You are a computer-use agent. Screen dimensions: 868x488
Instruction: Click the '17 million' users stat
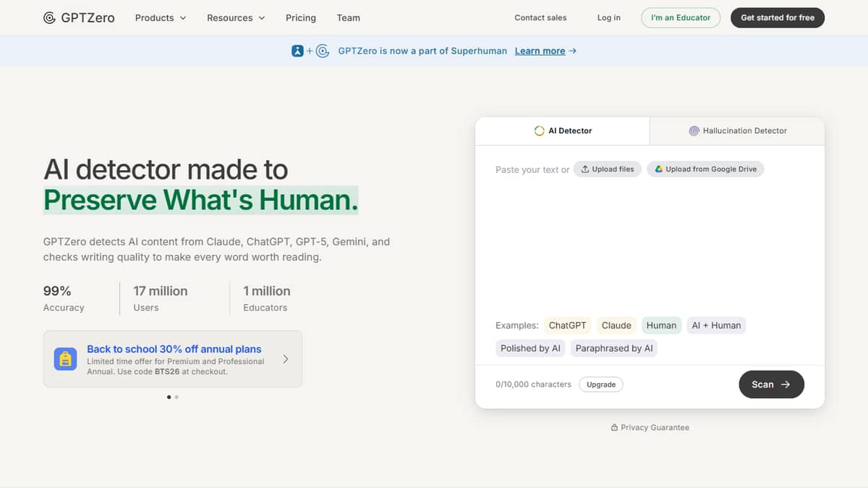click(x=161, y=291)
